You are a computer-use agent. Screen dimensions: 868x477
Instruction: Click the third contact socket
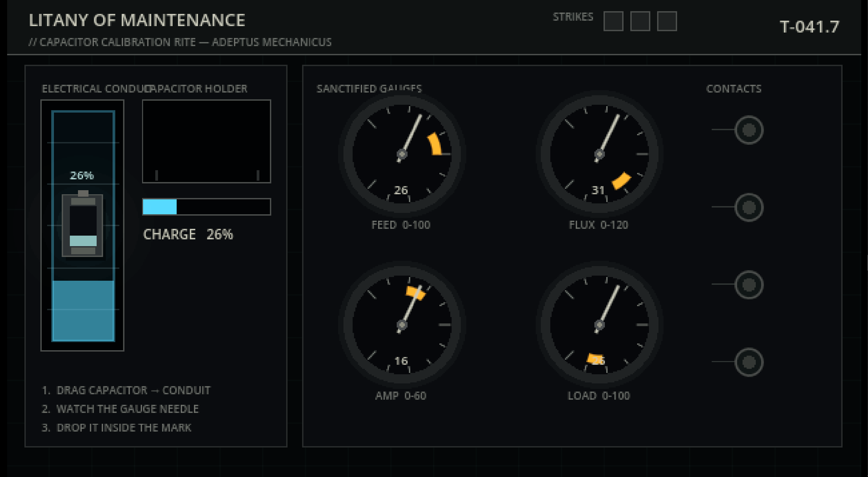[x=749, y=284]
